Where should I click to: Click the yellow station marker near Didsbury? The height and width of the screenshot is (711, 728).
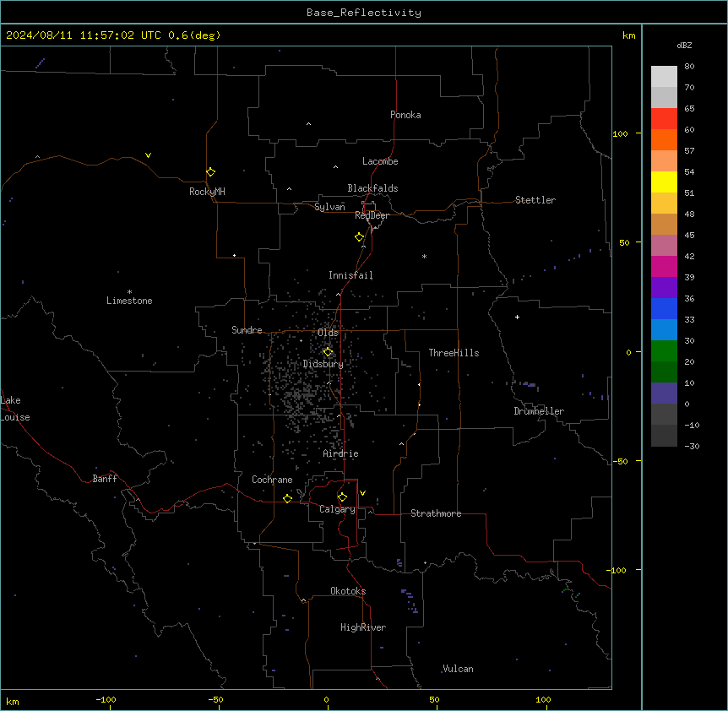click(x=328, y=352)
